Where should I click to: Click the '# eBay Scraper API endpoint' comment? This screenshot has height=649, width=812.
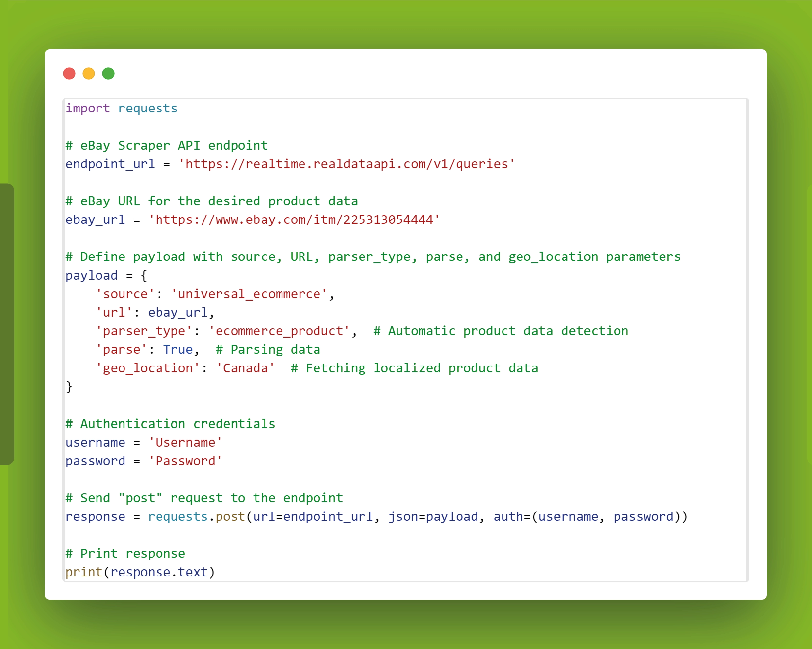[167, 146]
